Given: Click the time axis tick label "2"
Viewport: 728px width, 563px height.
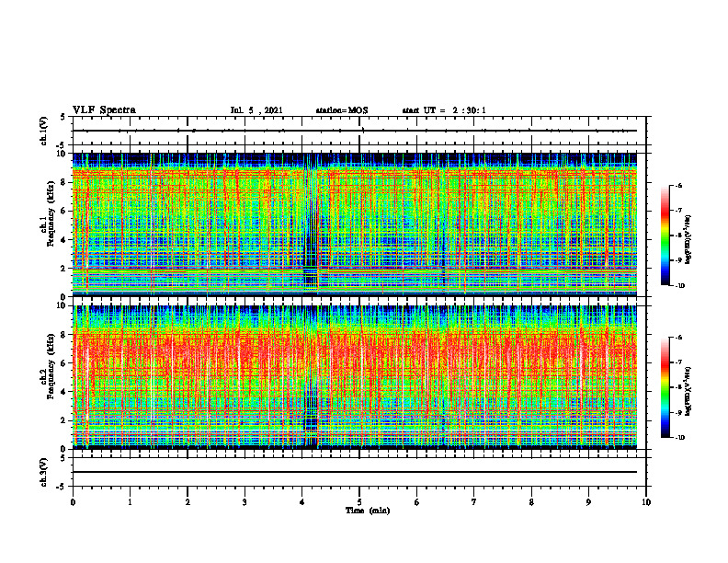Looking at the screenshot, I should (x=188, y=502).
